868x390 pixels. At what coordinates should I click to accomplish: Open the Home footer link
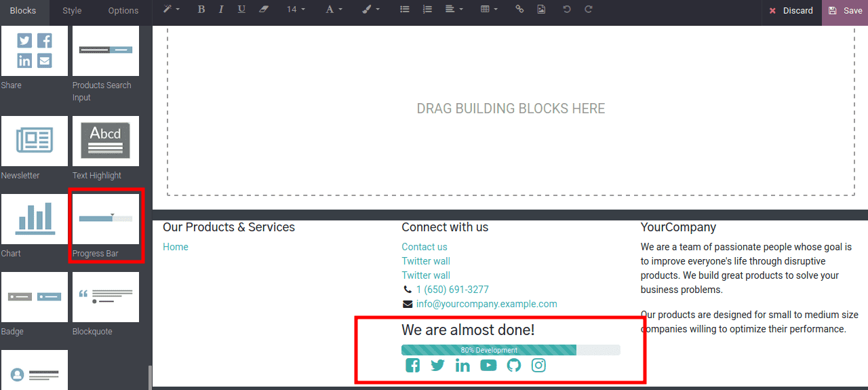coord(176,247)
